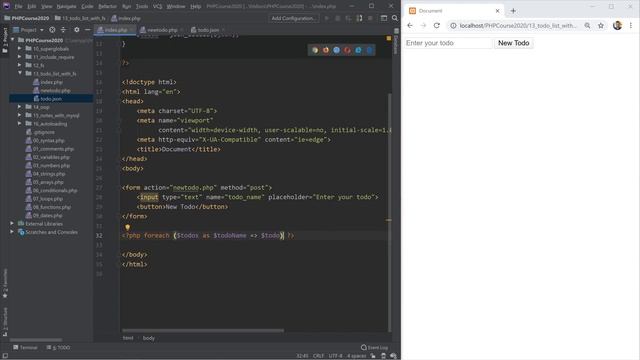Click the layout window icon beside search

coord(384,18)
